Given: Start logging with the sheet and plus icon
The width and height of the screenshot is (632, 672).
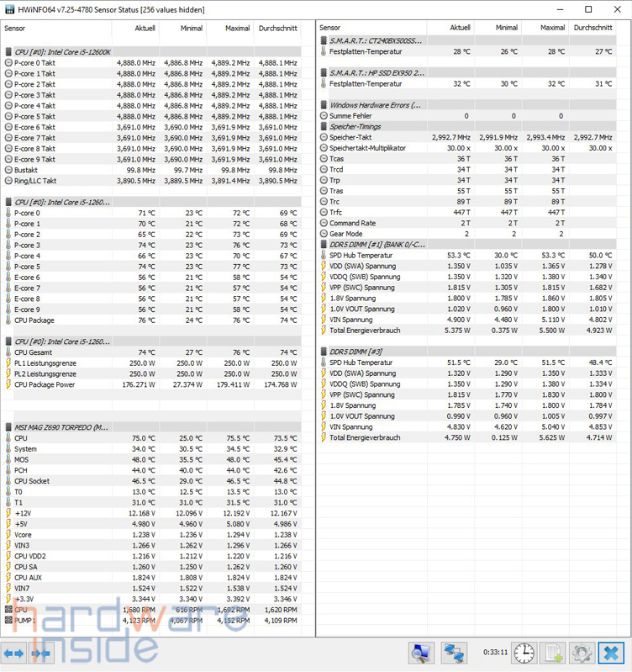Looking at the screenshot, I should 553,653.
